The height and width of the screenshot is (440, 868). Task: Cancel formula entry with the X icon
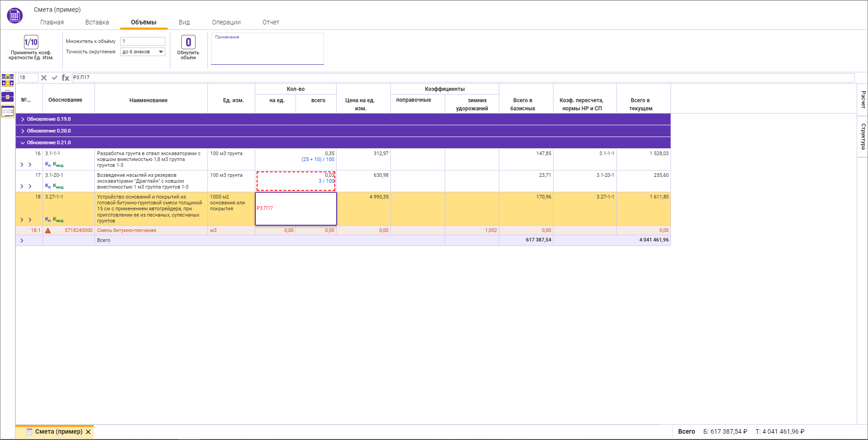pos(44,78)
